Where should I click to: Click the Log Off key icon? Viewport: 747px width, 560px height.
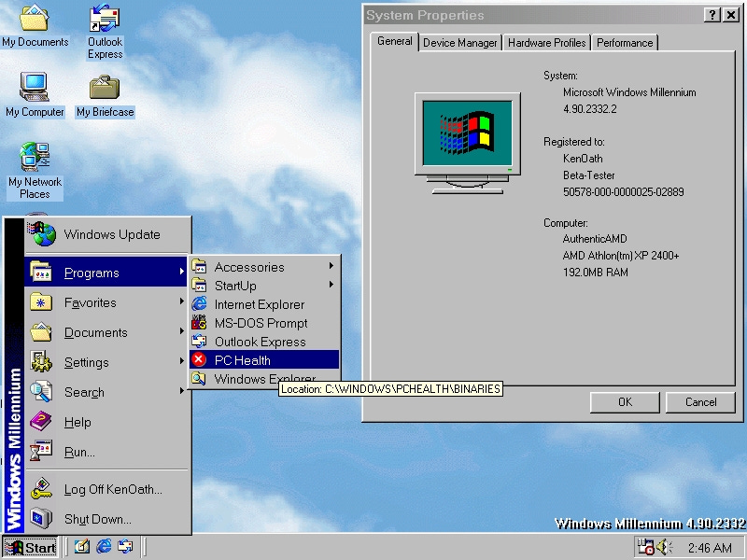coord(41,488)
